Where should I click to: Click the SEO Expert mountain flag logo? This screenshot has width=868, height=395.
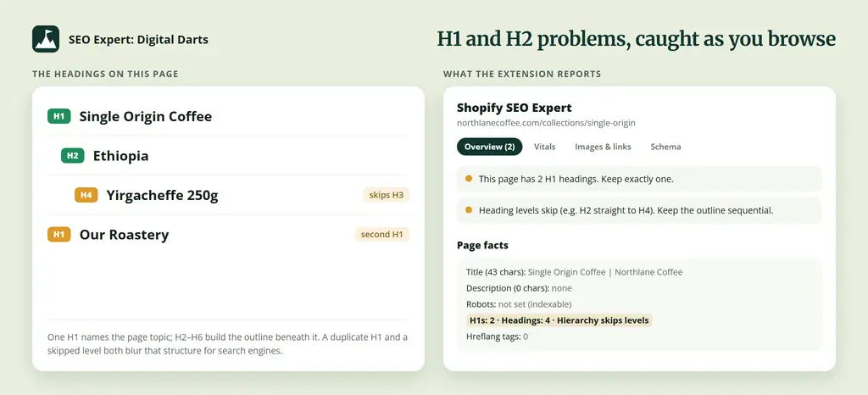coord(46,39)
